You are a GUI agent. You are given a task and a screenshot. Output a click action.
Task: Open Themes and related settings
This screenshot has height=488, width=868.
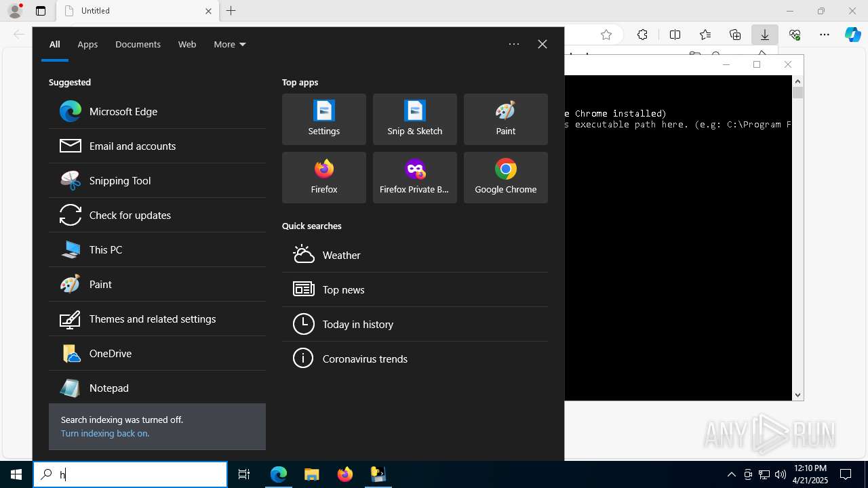(x=157, y=319)
